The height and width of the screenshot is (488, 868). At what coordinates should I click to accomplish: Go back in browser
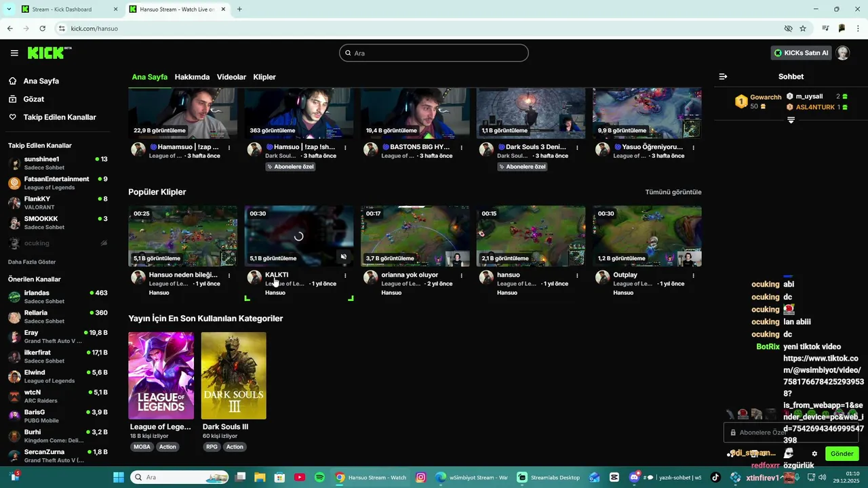(9, 28)
